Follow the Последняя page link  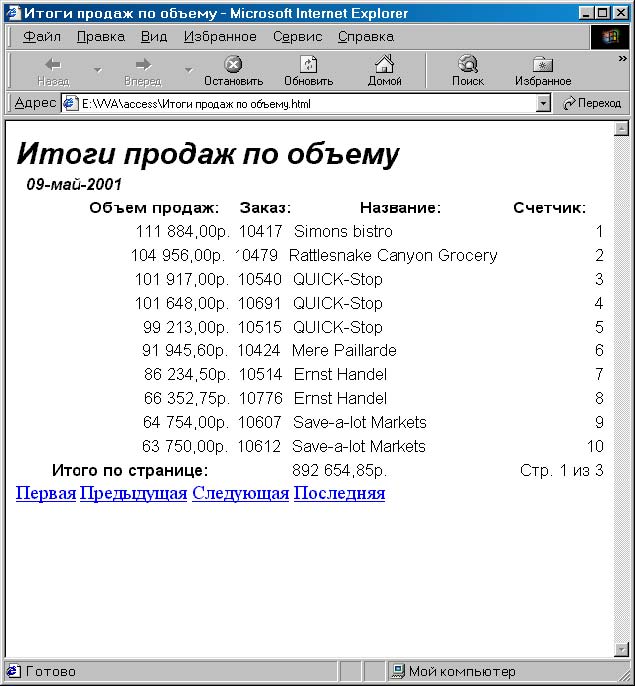[x=339, y=493]
